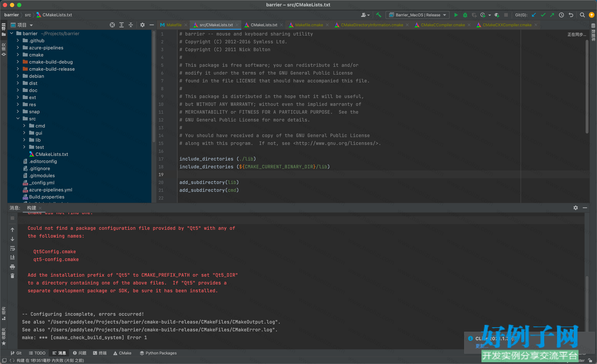Image resolution: width=597 pixels, height=364 pixels.
Task: Print the build output
Action: coord(12,267)
